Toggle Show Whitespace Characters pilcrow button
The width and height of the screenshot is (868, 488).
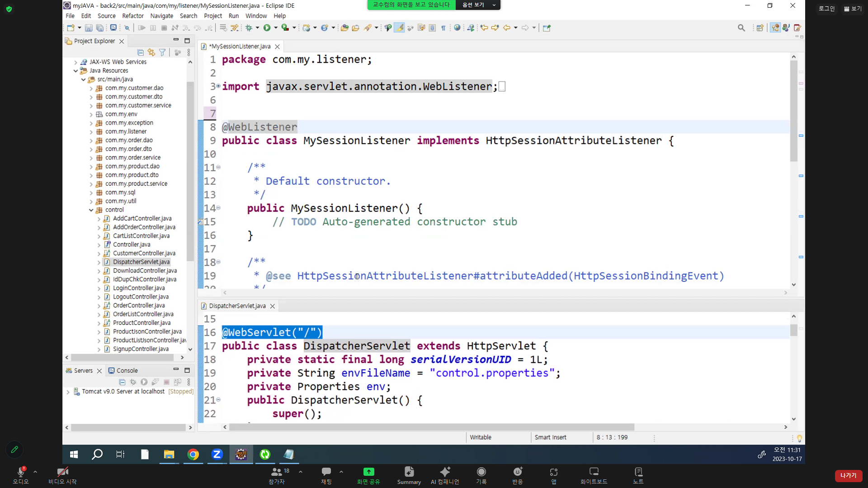click(443, 28)
